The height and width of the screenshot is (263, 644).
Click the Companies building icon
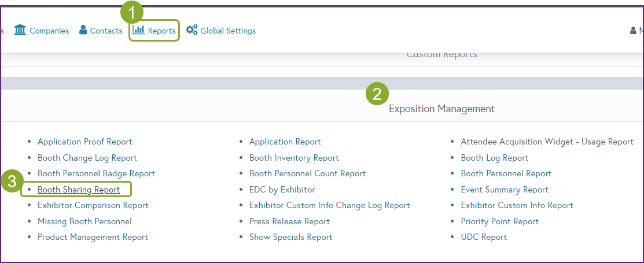[x=20, y=30]
